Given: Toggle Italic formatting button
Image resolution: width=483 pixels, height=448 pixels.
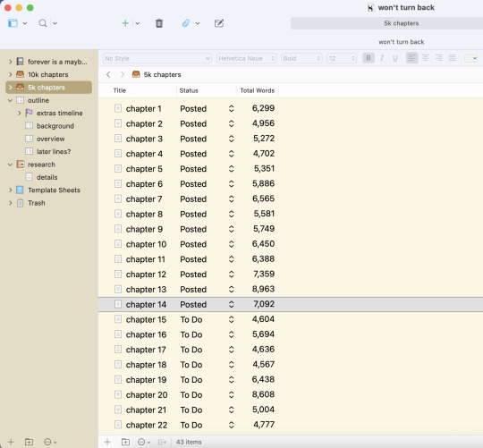Looking at the screenshot, I should 382,58.
